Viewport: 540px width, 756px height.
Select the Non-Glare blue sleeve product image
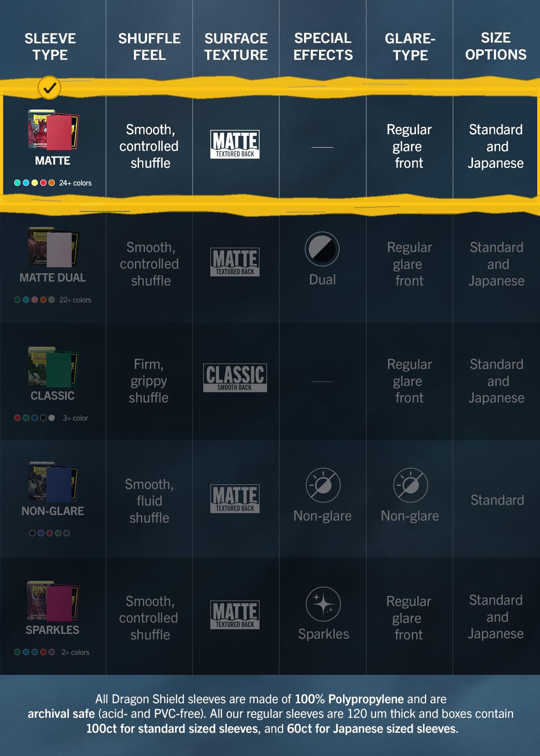53,482
